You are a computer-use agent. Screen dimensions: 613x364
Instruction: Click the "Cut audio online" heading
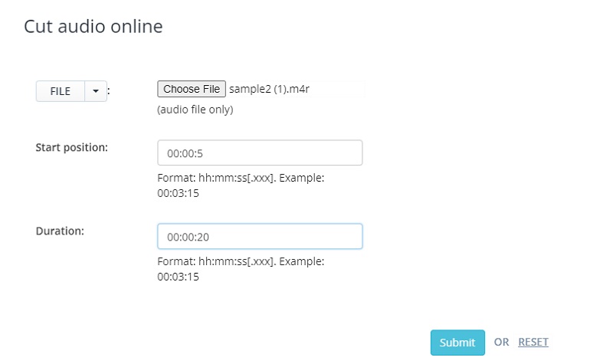click(x=93, y=27)
